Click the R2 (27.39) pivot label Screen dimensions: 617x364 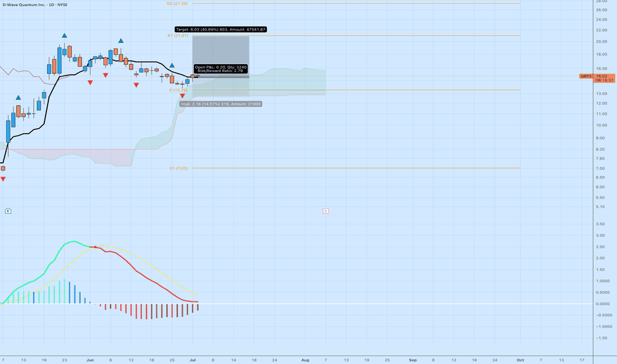coord(177,3)
